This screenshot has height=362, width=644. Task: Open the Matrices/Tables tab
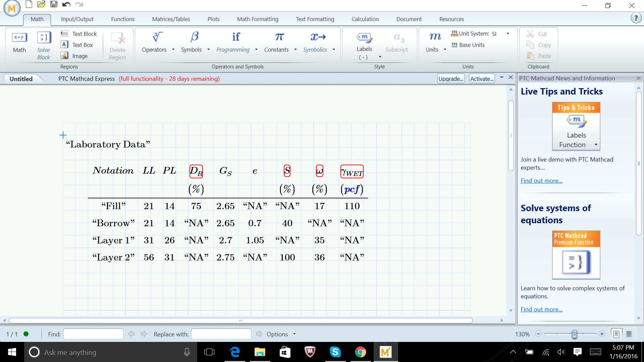[x=171, y=19]
